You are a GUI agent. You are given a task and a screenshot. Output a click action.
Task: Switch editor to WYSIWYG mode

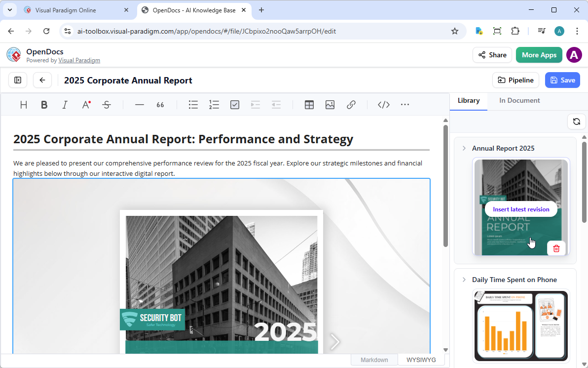pos(421,360)
